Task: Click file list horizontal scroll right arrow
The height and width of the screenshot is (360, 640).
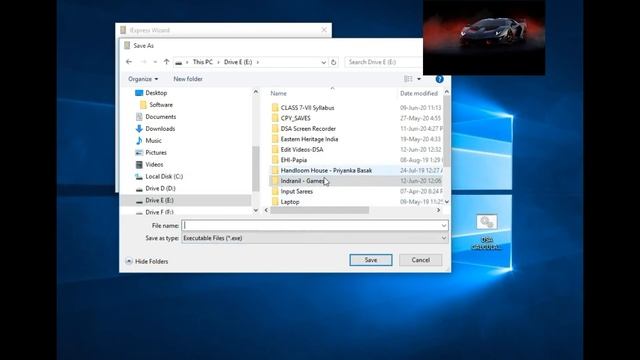Action: [x=438, y=210]
